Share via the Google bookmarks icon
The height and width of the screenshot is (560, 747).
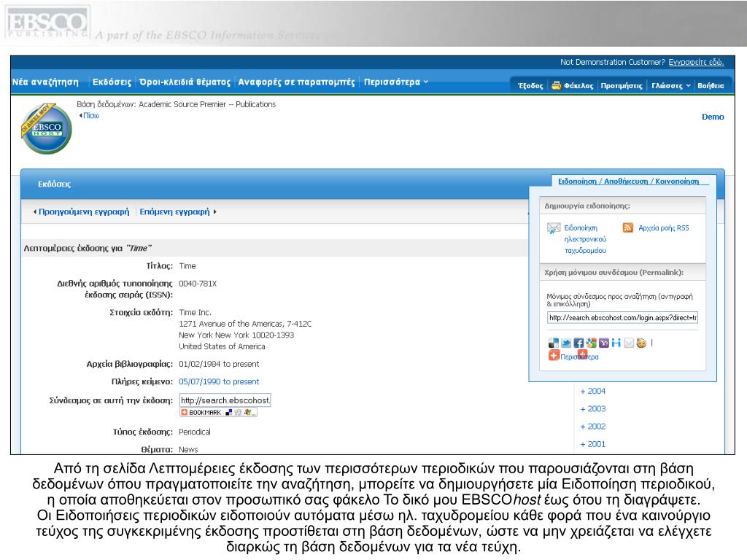tap(591, 343)
